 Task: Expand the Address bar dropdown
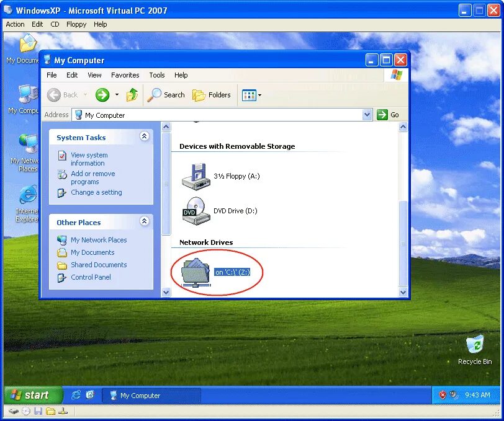point(367,115)
